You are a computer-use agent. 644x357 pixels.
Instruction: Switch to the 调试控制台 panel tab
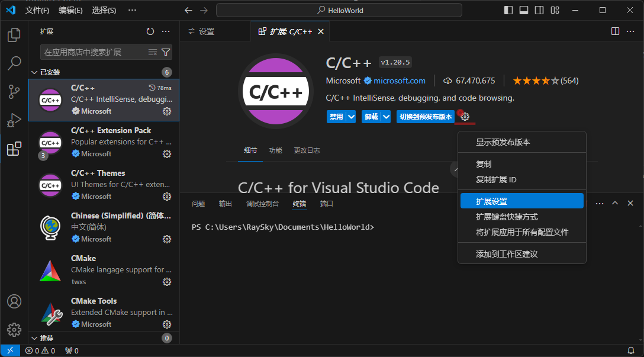(262, 203)
